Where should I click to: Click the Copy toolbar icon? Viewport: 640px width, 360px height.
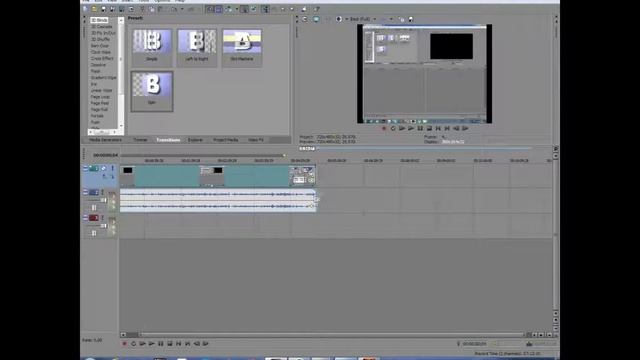coord(152,9)
